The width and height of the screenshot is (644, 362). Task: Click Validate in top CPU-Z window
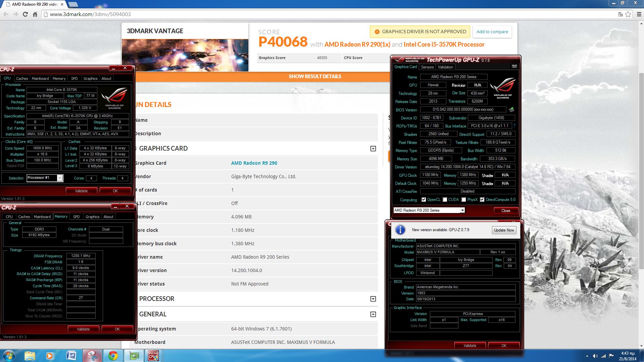[x=81, y=191]
